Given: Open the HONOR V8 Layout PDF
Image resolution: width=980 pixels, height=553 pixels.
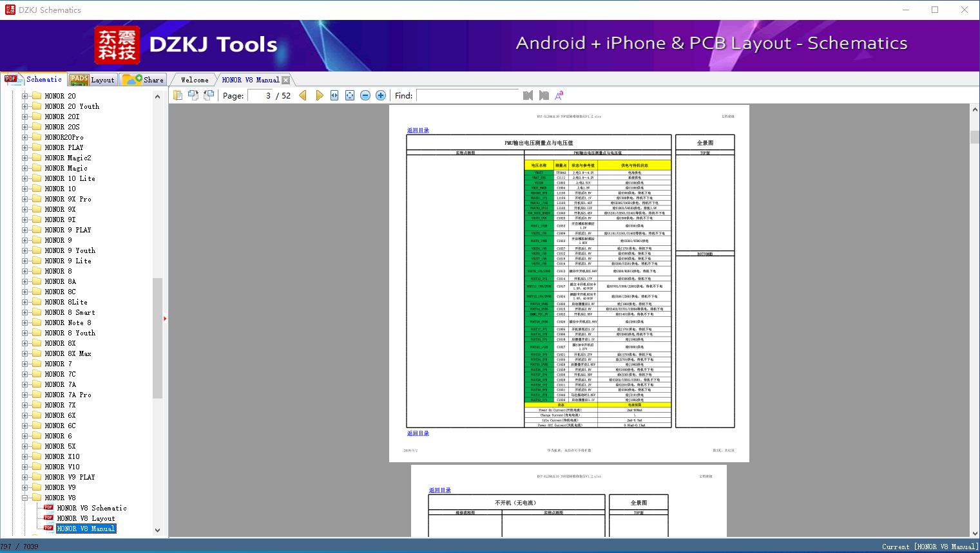Looking at the screenshot, I should point(86,518).
